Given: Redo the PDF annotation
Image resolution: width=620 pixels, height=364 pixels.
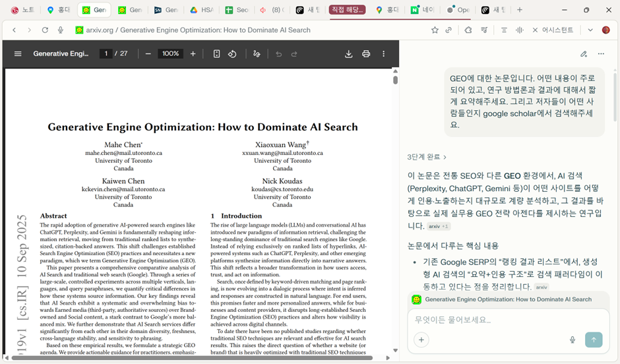Looking at the screenshot, I should pos(294,54).
